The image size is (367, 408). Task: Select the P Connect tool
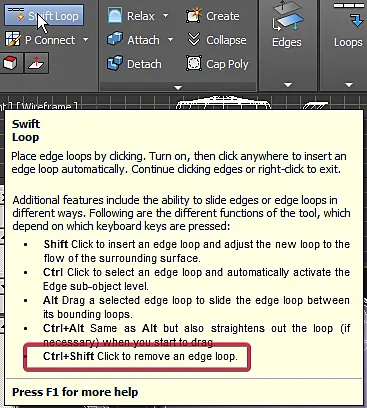(41, 40)
